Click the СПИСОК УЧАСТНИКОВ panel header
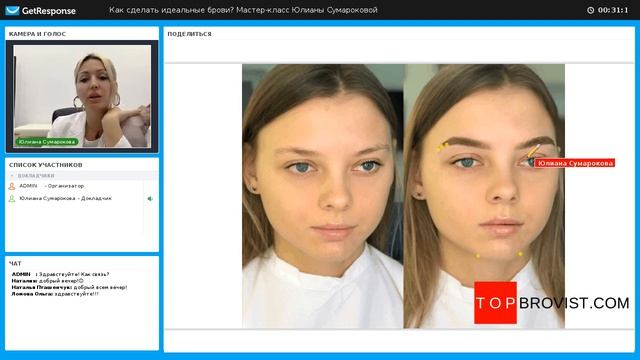 46,165
